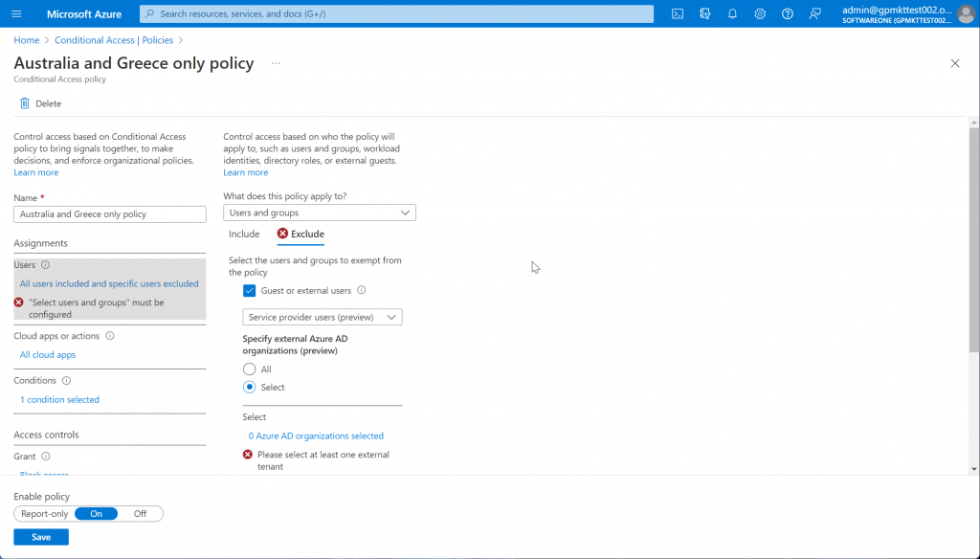Viewport: 980px width, 559px height.
Task: Open the help question mark icon
Action: click(x=788, y=13)
